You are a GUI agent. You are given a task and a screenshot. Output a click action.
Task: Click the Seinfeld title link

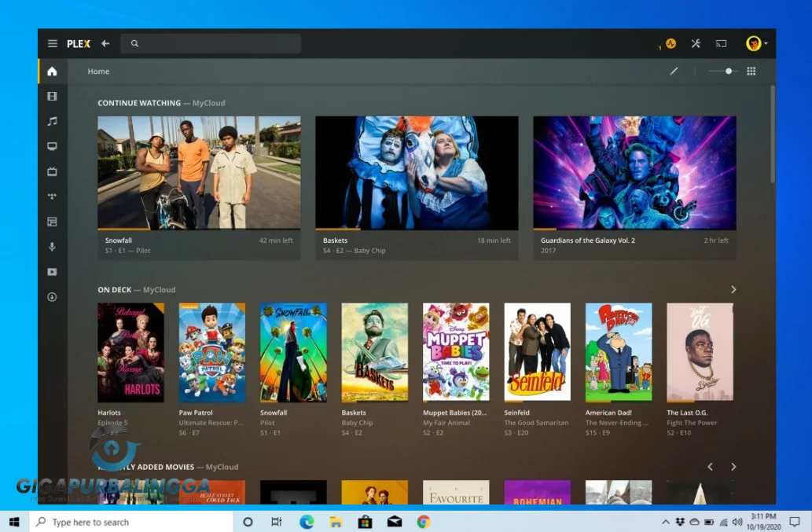(x=516, y=413)
